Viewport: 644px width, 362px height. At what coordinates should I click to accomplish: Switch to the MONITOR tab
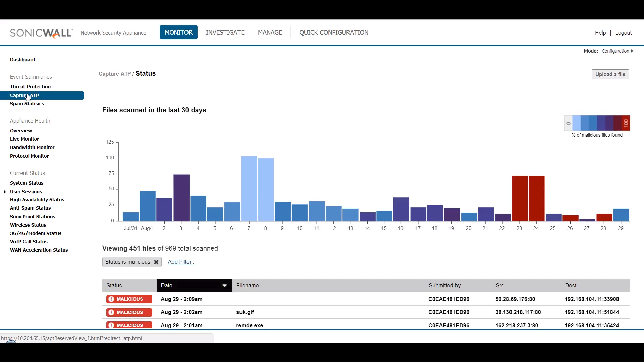[178, 32]
